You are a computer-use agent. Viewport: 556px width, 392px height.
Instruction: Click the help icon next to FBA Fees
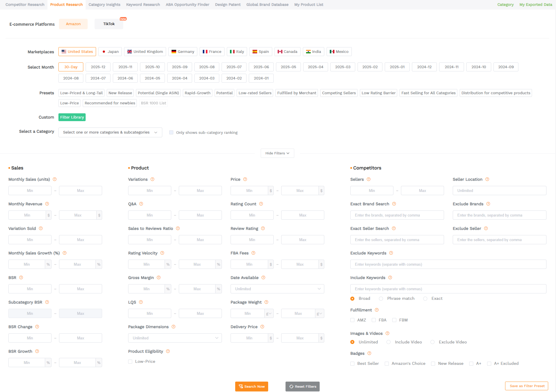tap(253, 253)
